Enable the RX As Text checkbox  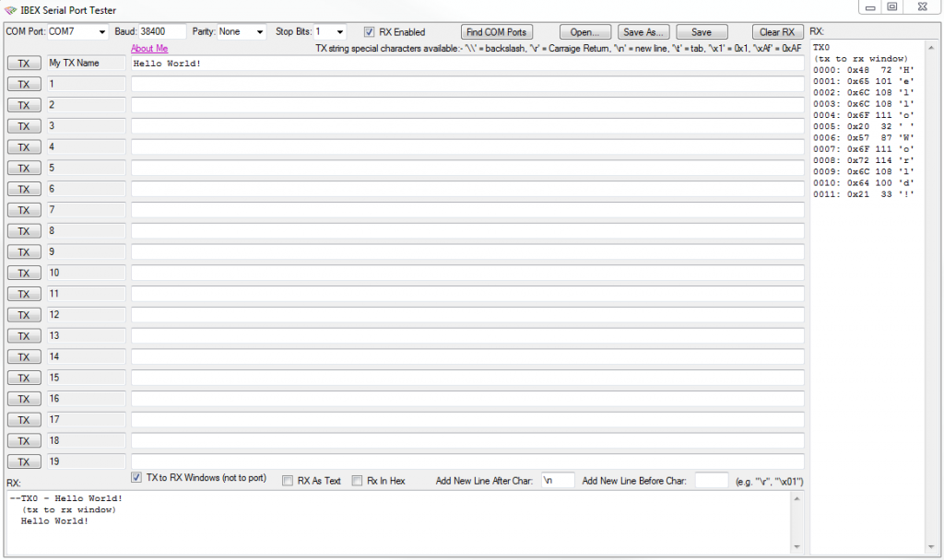tap(287, 479)
